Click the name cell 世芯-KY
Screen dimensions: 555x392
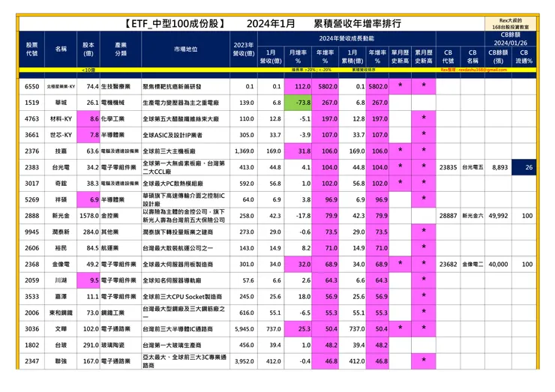click(61, 135)
